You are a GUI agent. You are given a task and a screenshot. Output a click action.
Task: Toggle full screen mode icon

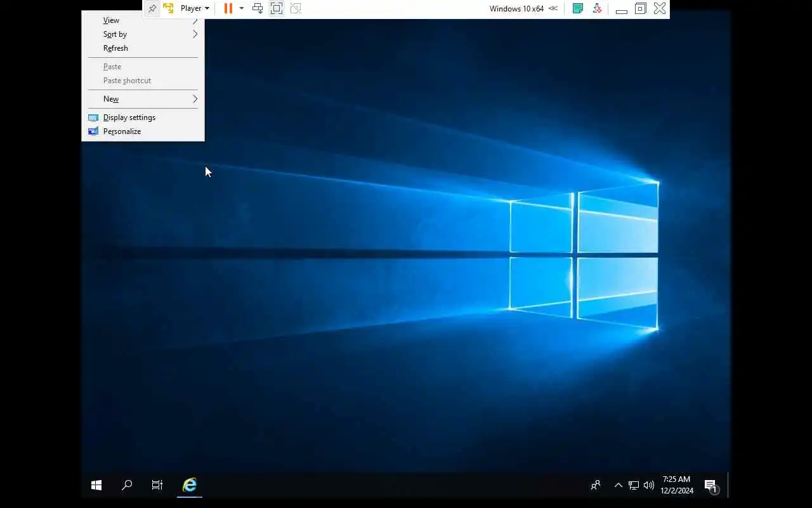[x=277, y=8]
